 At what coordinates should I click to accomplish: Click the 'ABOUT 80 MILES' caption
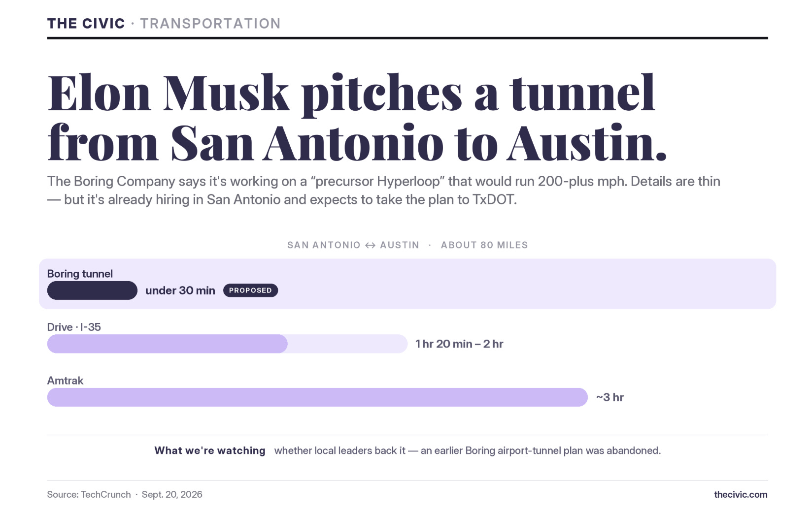[x=484, y=245]
